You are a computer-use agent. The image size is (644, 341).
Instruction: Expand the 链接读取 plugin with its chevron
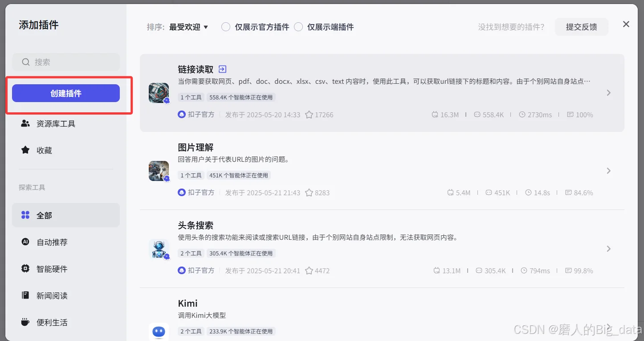coord(609,93)
